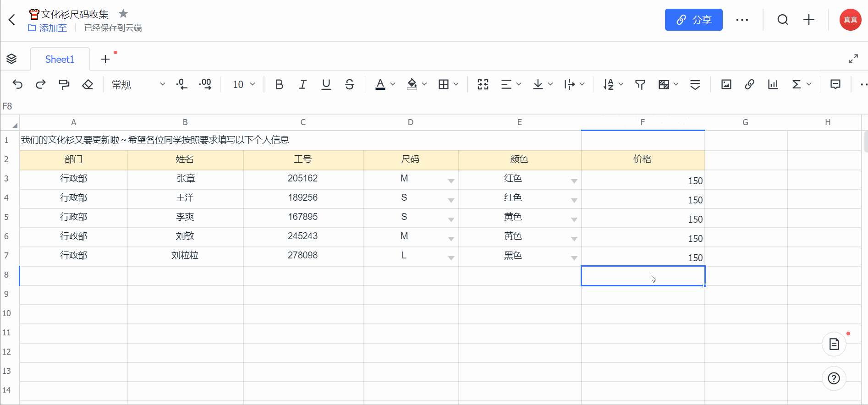868x405 pixels.
Task: Add a new sheet tab
Action: click(x=105, y=59)
